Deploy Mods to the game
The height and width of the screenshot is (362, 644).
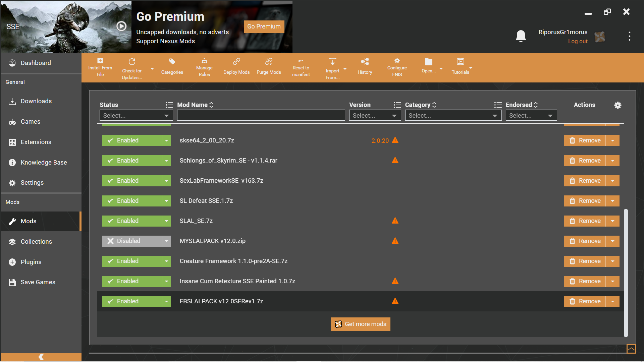(236, 66)
